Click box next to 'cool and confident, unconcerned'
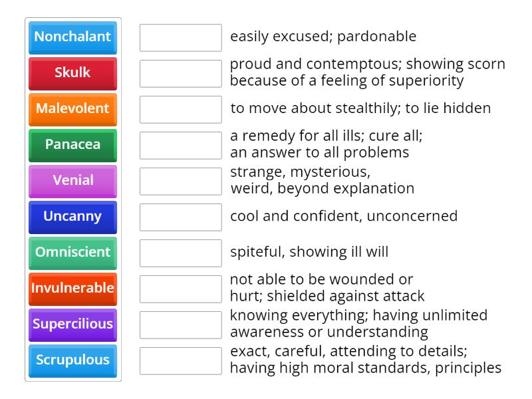532x399 pixels. 180,217
